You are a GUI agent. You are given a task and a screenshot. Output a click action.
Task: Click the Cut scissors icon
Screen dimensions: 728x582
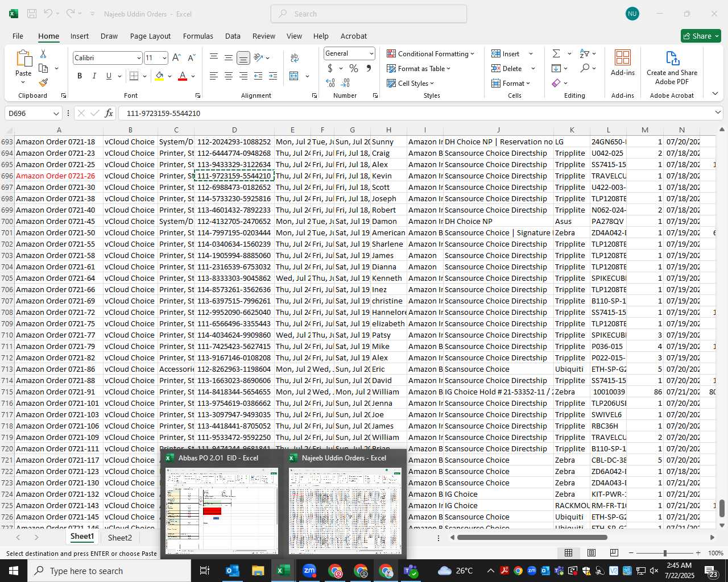(x=43, y=53)
